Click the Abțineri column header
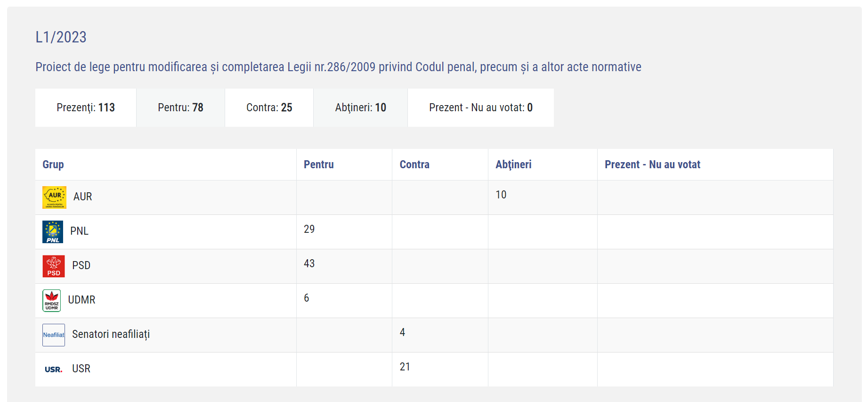The height and width of the screenshot is (402, 868). tap(513, 164)
